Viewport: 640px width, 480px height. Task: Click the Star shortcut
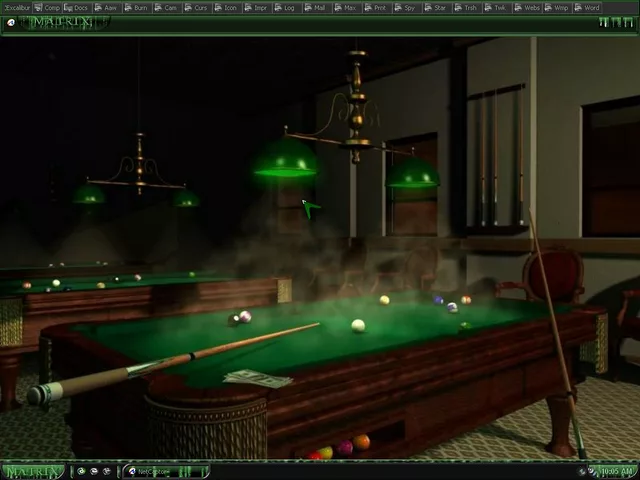(x=438, y=7)
